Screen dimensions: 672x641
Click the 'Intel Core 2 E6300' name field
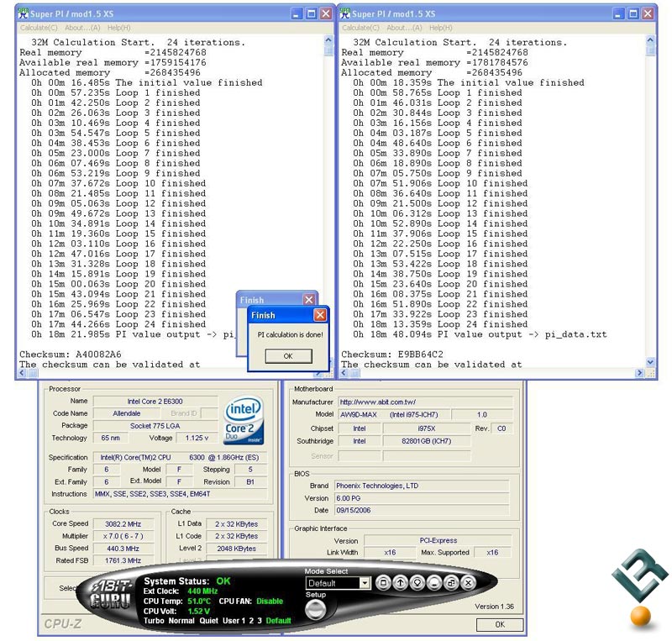tap(155, 402)
